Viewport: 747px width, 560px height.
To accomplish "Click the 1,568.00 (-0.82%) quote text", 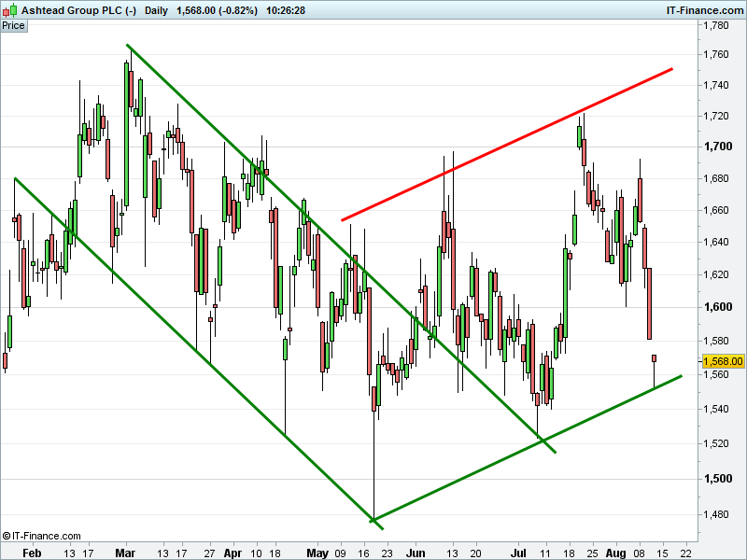I will [x=217, y=10].
